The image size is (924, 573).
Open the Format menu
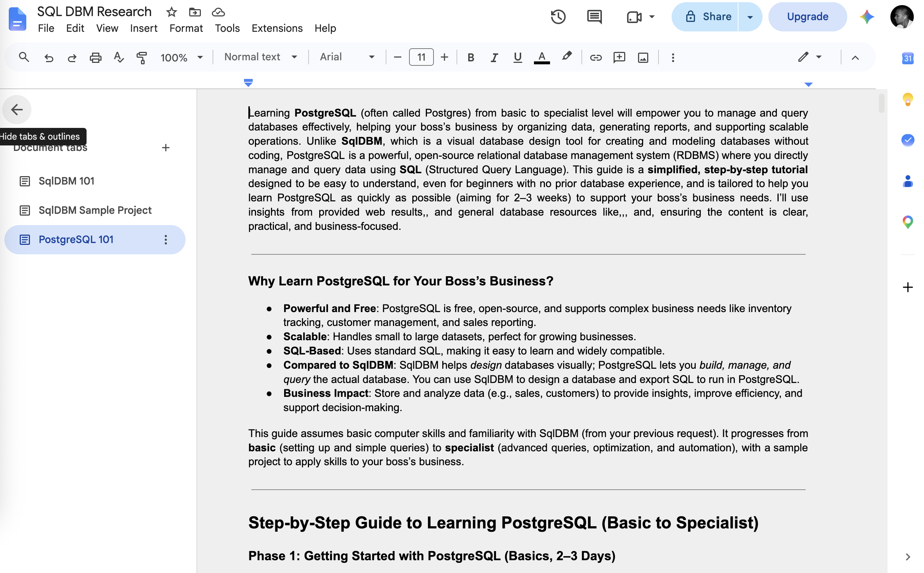186,28
